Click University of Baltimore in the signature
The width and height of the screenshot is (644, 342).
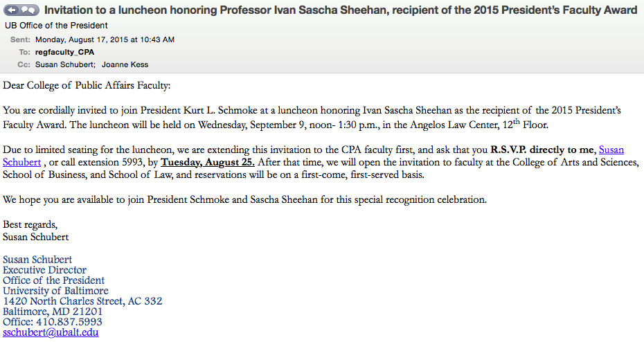pyautogui.click(x=55, y=291)
